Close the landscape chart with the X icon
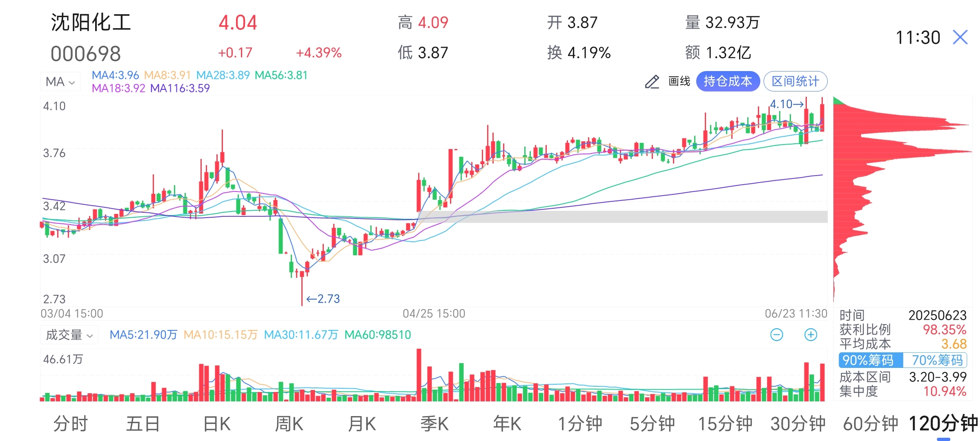Viewport: 980px width, 441px height. [960, 37]
